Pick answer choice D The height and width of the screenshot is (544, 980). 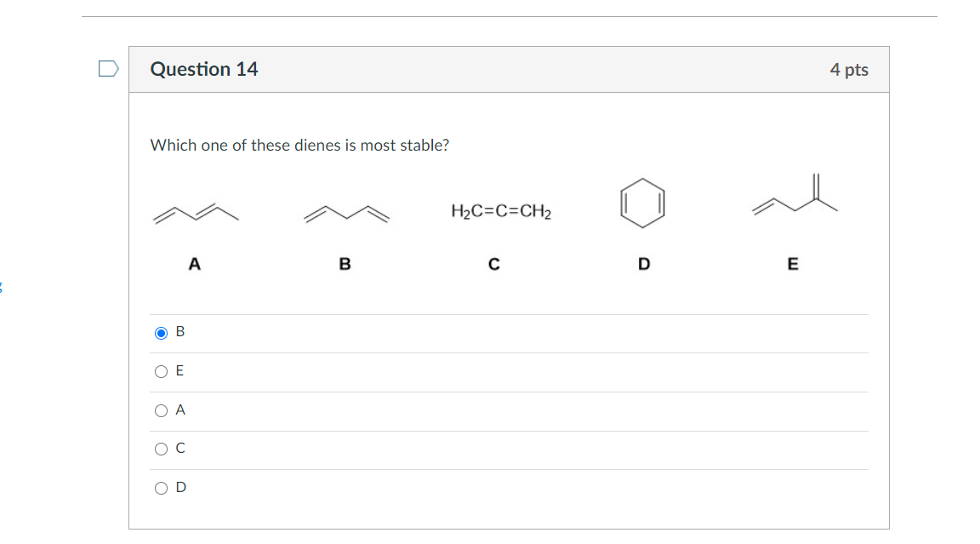point(162,488)
